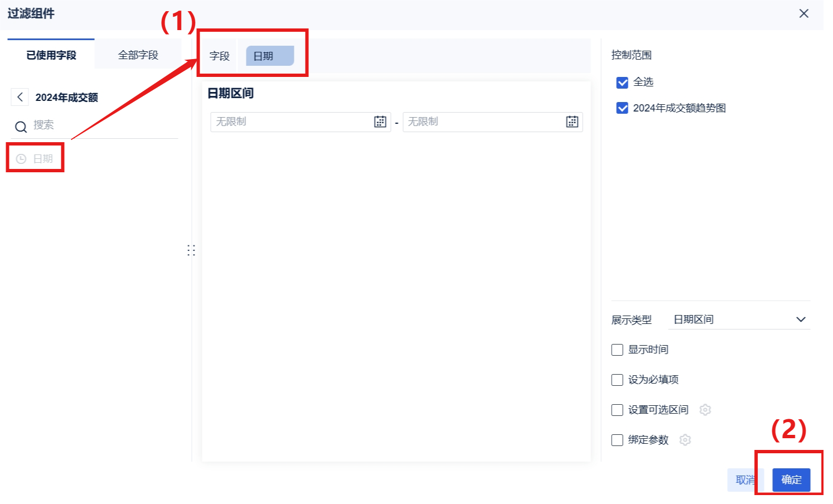
Task: Close the 过滤组件 dialog
Action: pos(803,13)
